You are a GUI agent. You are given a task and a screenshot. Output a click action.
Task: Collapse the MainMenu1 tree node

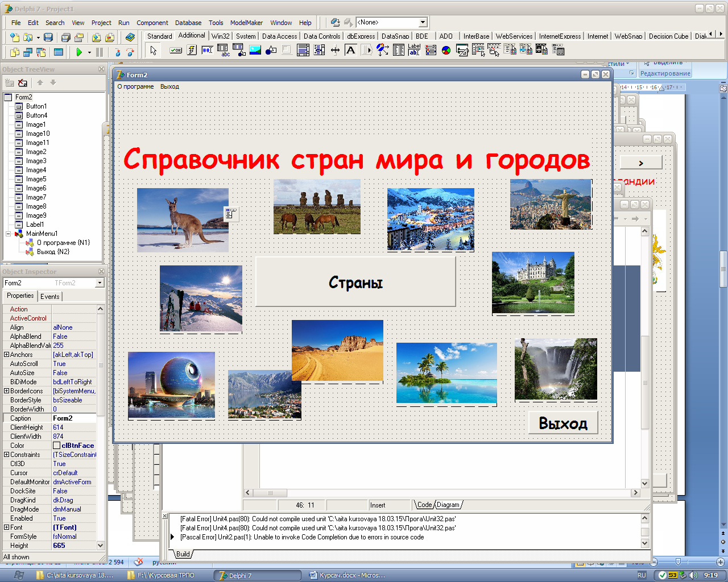point(9,234)
